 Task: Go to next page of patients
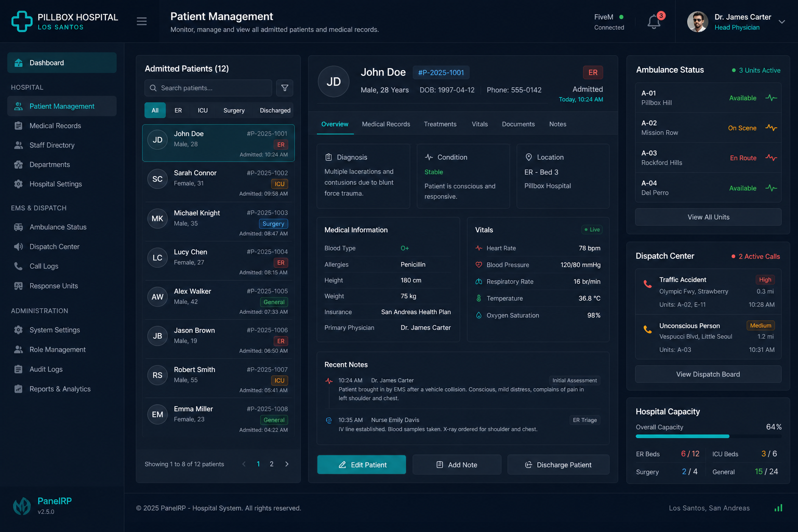287,464
